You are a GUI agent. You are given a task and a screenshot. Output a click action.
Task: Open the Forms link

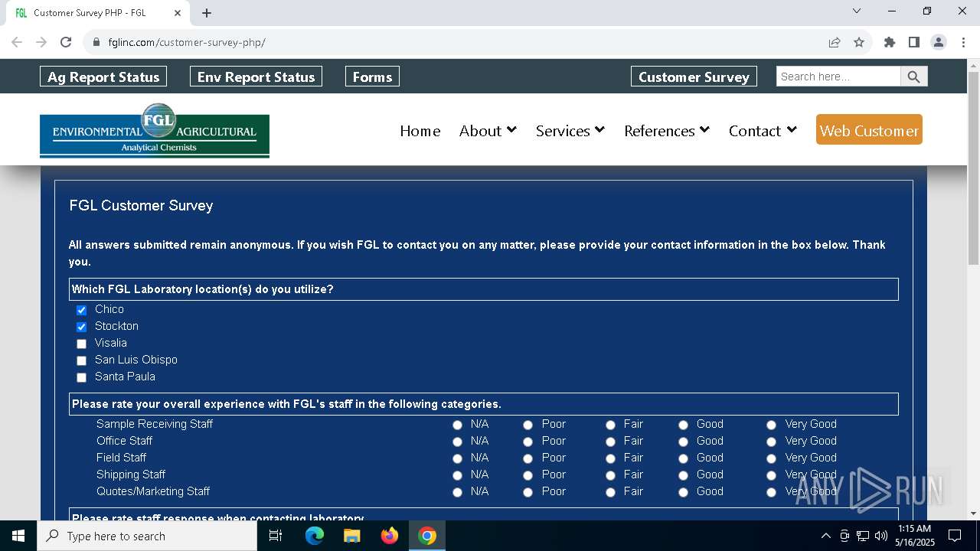click(372, 77)
